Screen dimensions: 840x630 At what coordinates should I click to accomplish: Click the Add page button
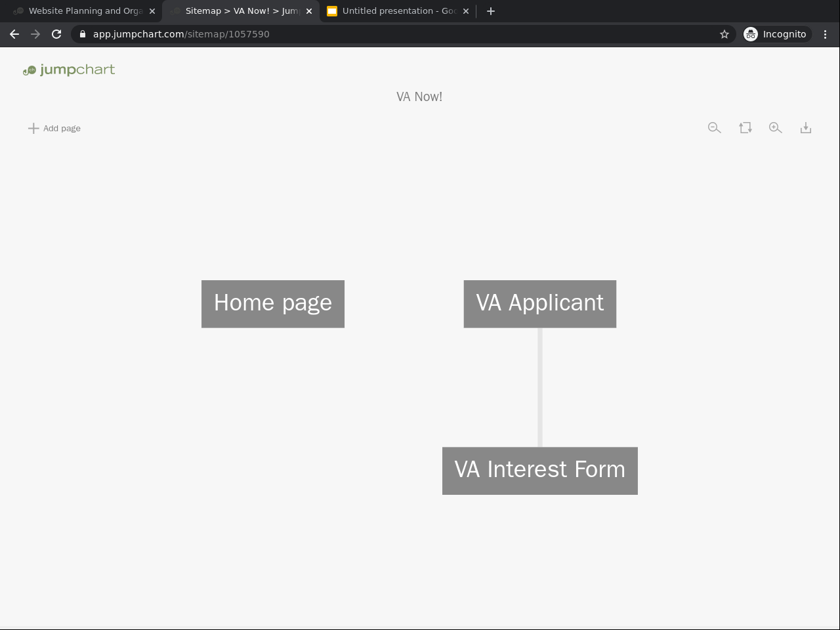54,128
